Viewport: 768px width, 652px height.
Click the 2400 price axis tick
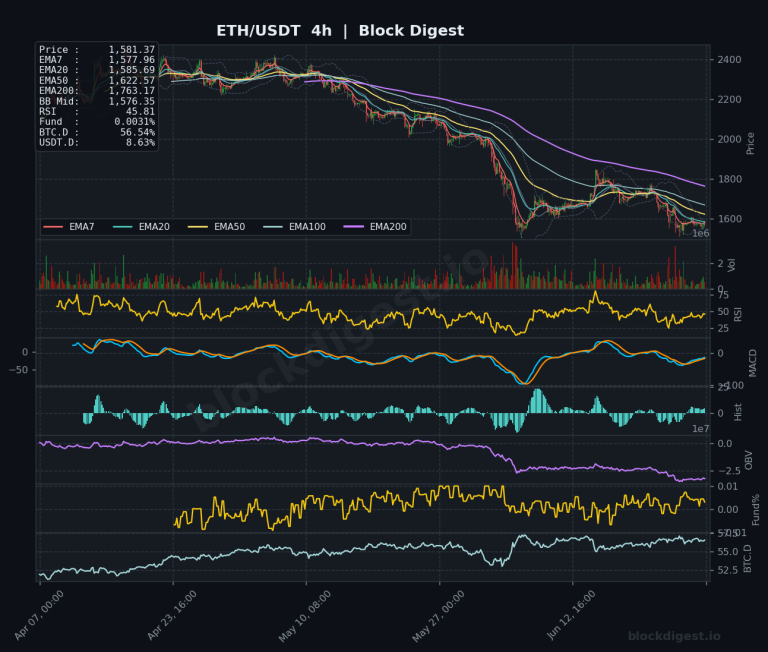pyautogui.click(x=729, y=60)
